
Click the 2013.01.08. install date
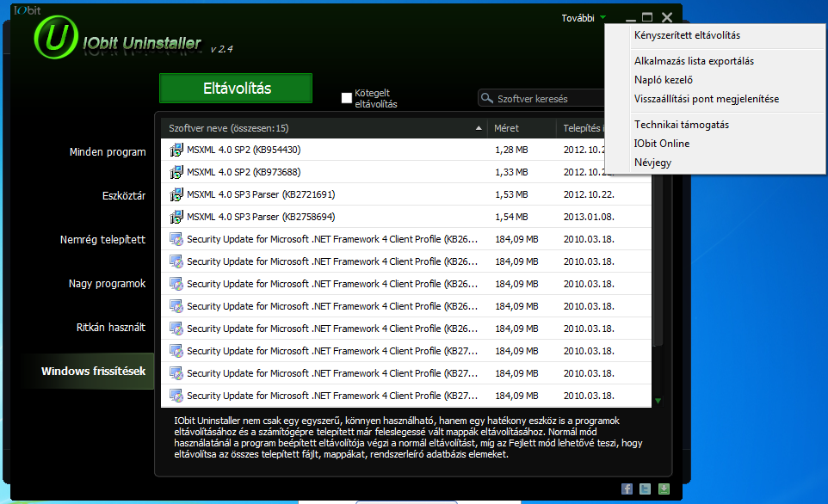click(x=589, y=217)
